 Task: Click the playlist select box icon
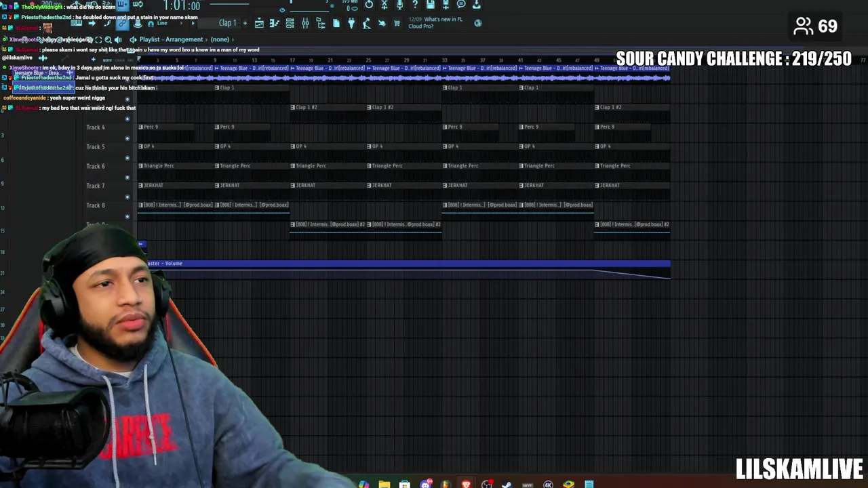tap(98, 39)
